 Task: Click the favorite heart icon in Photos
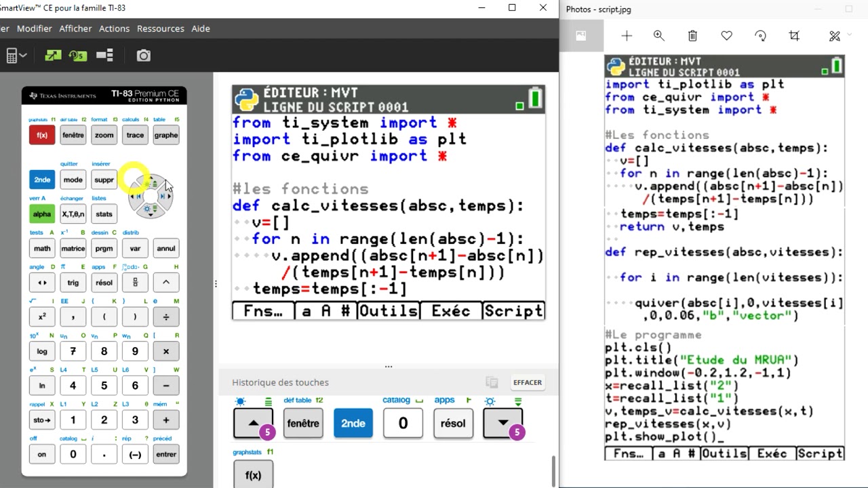click(x=726, y=36)
